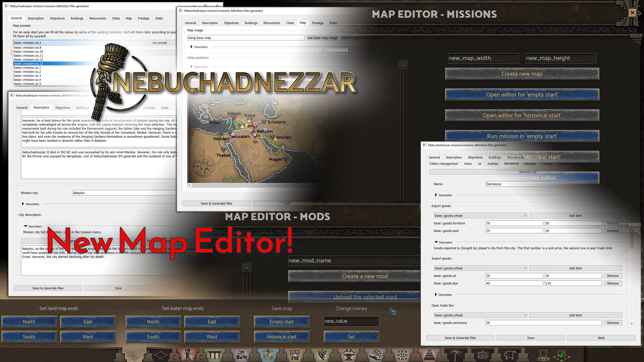Click Use base map image button

(322, 38)
